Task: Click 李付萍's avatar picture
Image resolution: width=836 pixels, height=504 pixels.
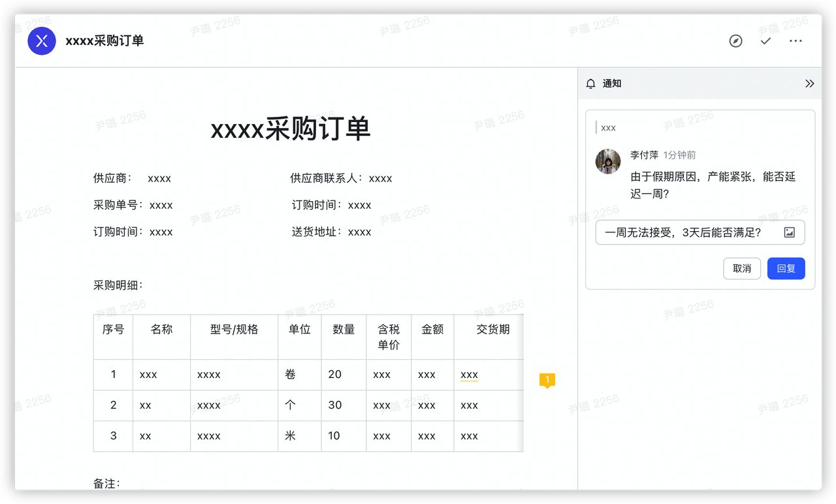Action: [608, 161]
